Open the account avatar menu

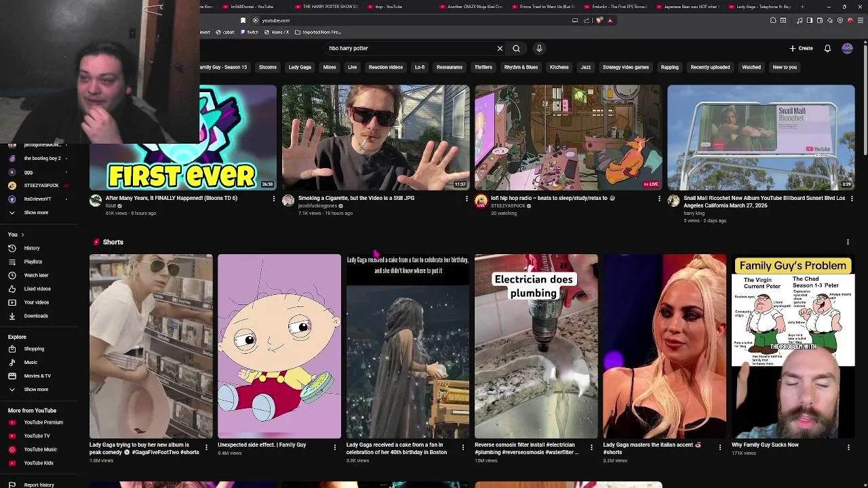(847, 48)
